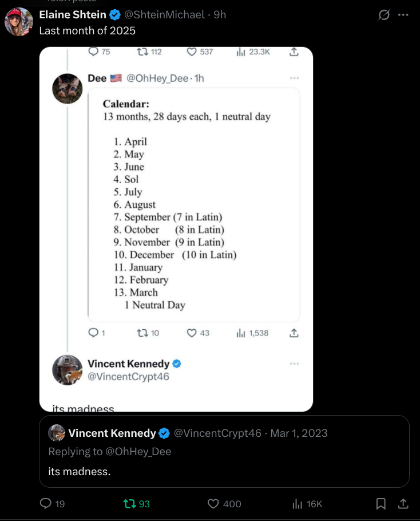Click the 9h post timestamp

220,15
